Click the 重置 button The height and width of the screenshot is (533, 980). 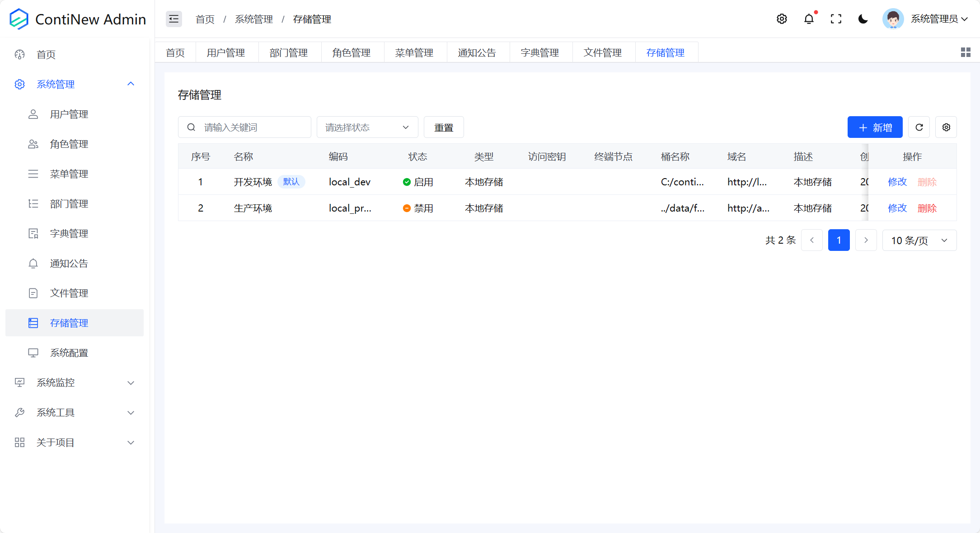click(443, 127)
